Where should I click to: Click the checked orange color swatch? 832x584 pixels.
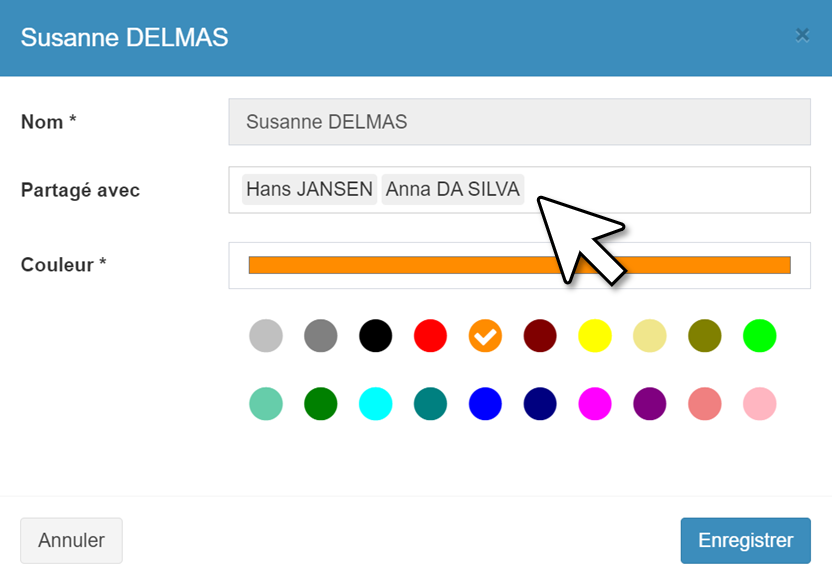coord(486,336)
